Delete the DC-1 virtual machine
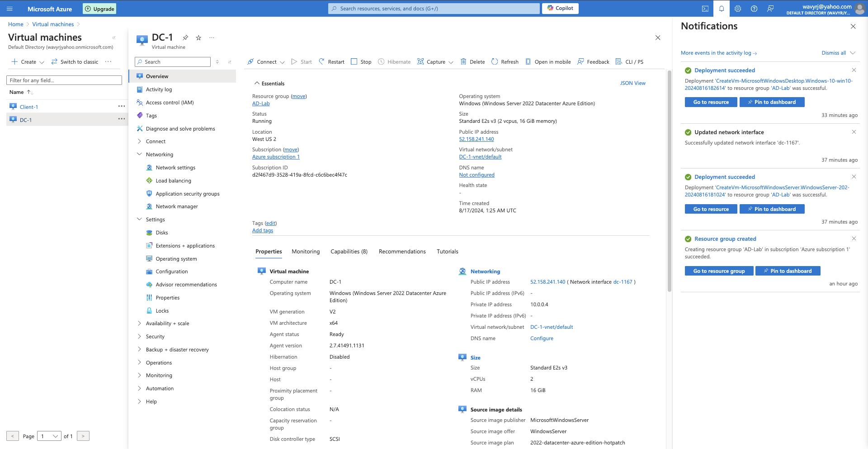Image resolution: width=868 pixels, height=449 pixels. tap(472, 62)
